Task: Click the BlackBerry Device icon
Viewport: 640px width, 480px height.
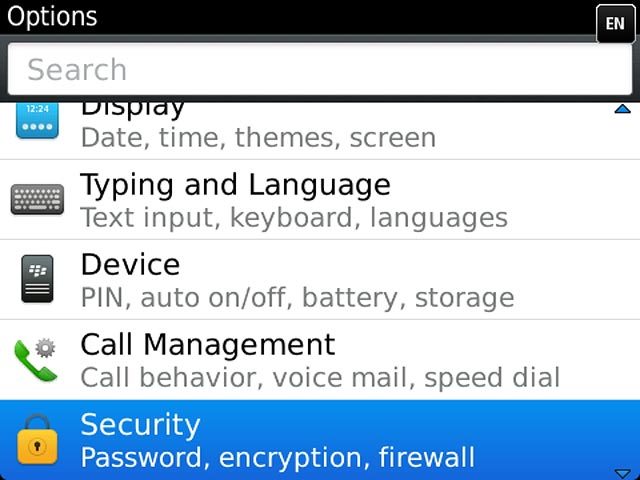Action: point(37,279)
